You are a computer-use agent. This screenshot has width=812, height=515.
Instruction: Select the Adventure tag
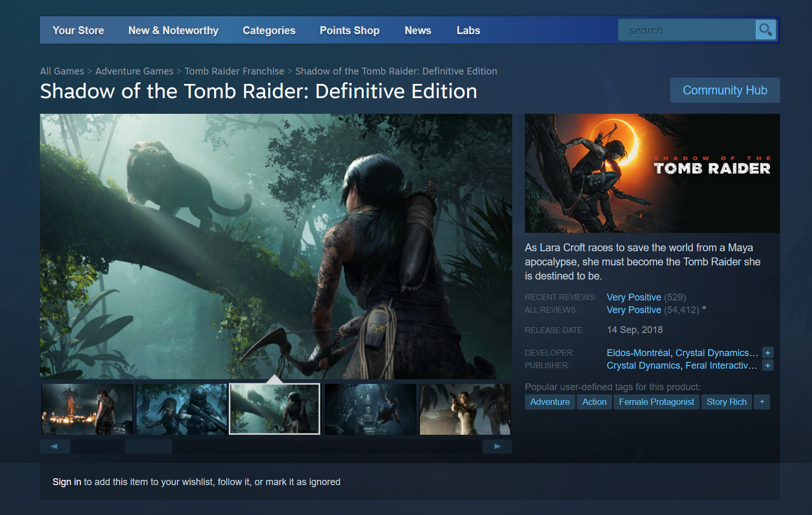[x=550, y=402]
